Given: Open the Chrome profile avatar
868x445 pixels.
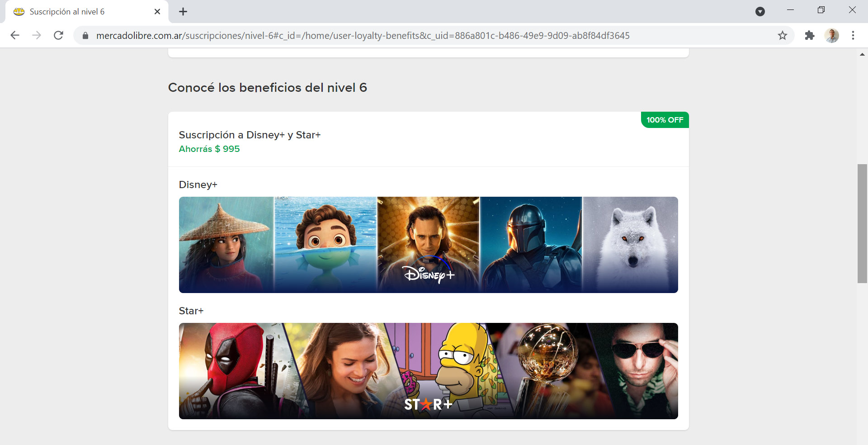Looking at the screenshot, I should pos(832,35).
